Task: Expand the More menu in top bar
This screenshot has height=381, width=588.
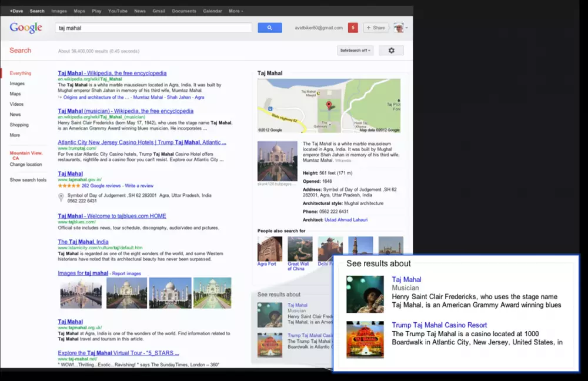Action: [235, 11]
